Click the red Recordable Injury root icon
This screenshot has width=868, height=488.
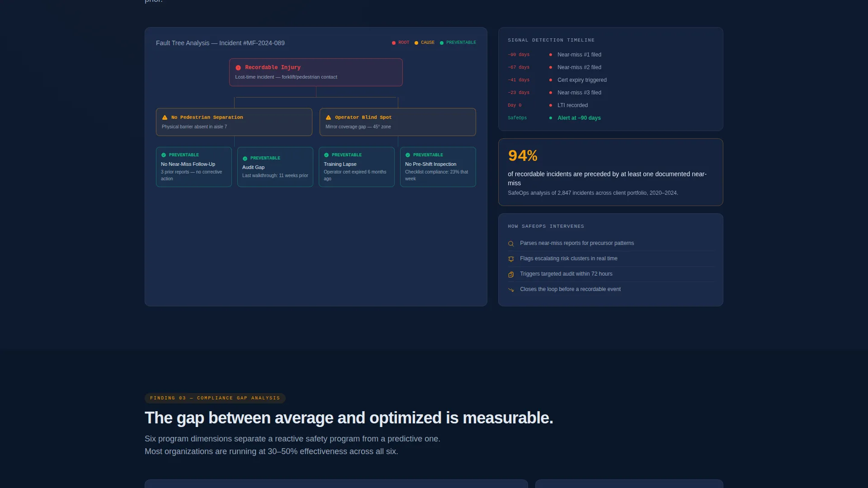238,68
